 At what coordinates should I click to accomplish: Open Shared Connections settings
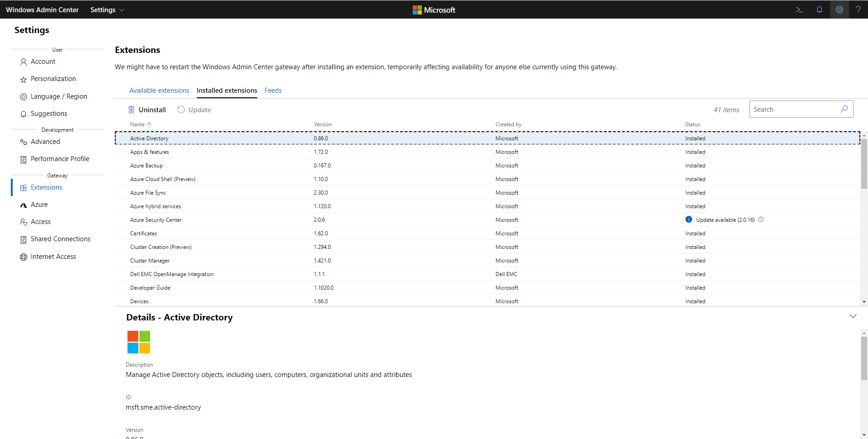[60, 239]
